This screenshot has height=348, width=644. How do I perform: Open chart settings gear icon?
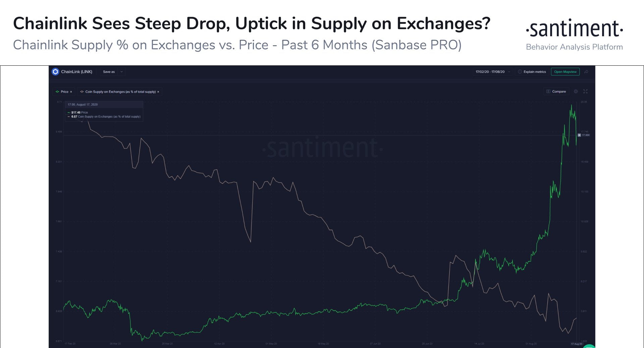(576, 92)
